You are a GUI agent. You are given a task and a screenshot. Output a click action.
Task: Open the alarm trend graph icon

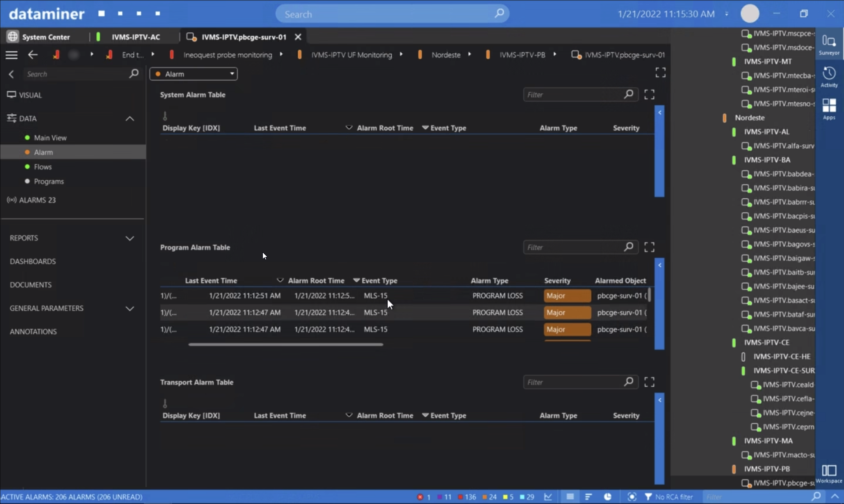[x=548, y=497]
